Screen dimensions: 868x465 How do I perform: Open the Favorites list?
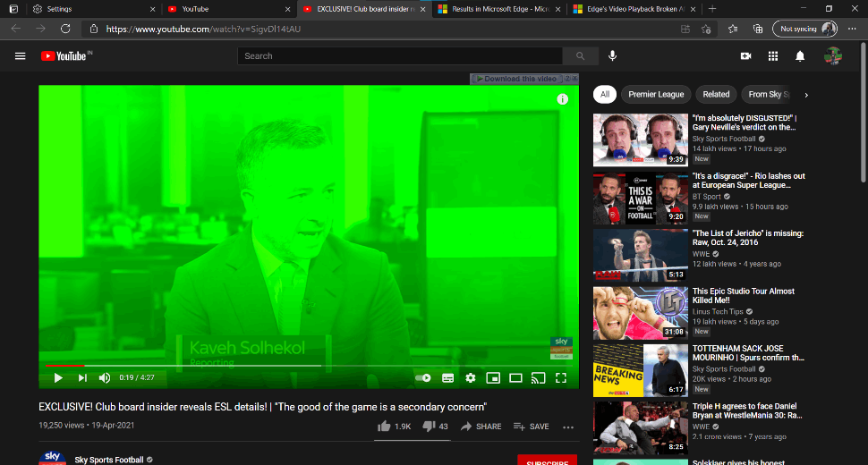pyautogui.click(x=733, y=29)
